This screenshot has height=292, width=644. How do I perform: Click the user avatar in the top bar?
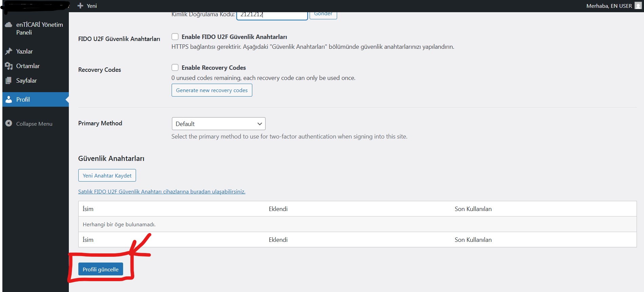coord(638,6)
